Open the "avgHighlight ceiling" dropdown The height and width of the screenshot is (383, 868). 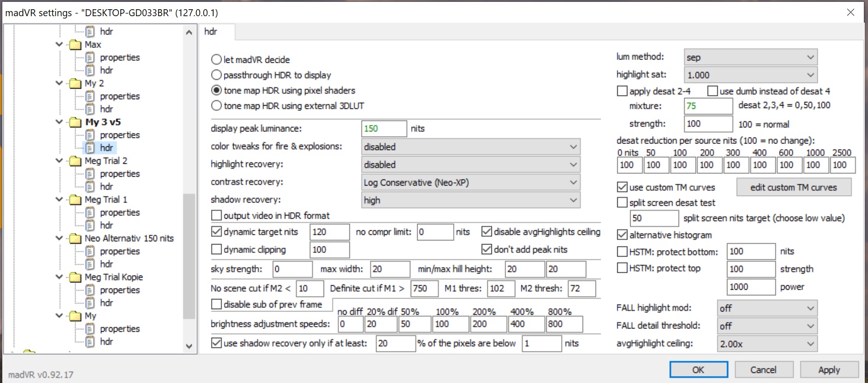(767, 344)
